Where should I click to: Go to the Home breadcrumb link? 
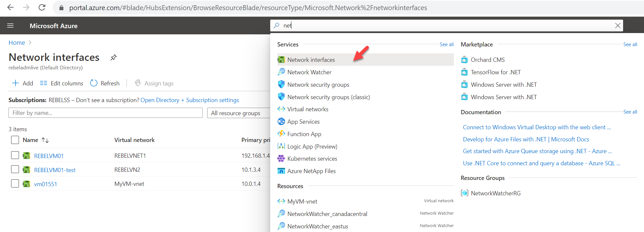pos(17,43)
